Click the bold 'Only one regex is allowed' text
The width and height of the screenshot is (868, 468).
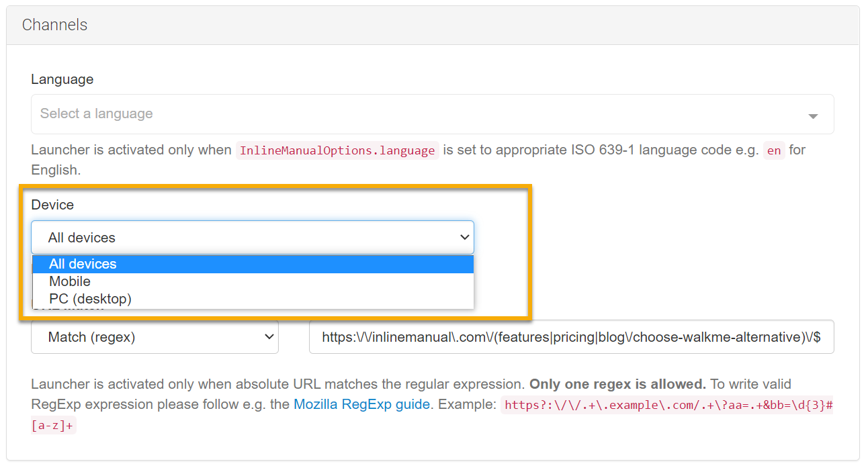click(617, 384)
